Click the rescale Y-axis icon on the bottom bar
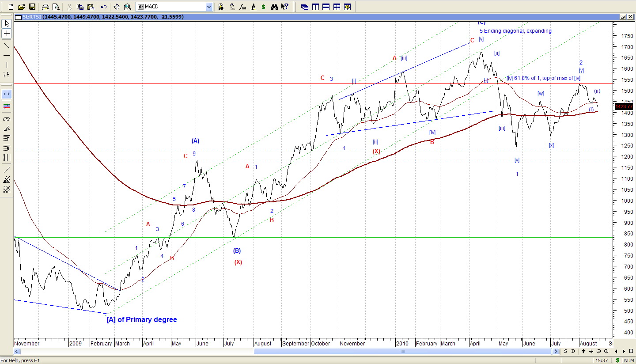This screenshot has height=364, width=636. point(565,351)
